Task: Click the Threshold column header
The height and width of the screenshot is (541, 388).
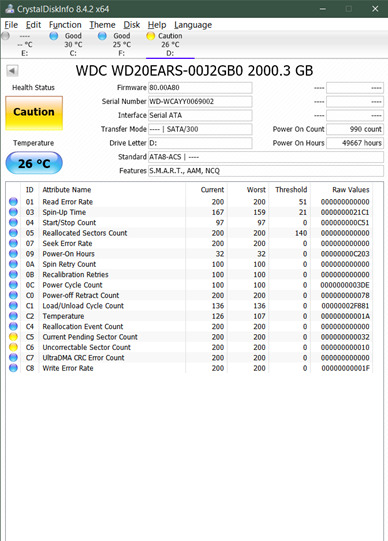Action: (291, 190)
